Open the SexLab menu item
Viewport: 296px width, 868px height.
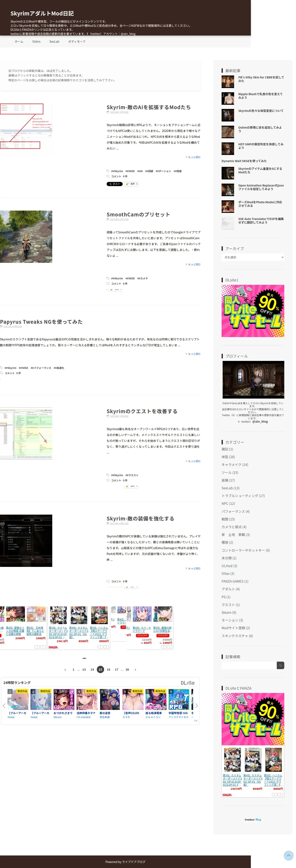[54, 42]
